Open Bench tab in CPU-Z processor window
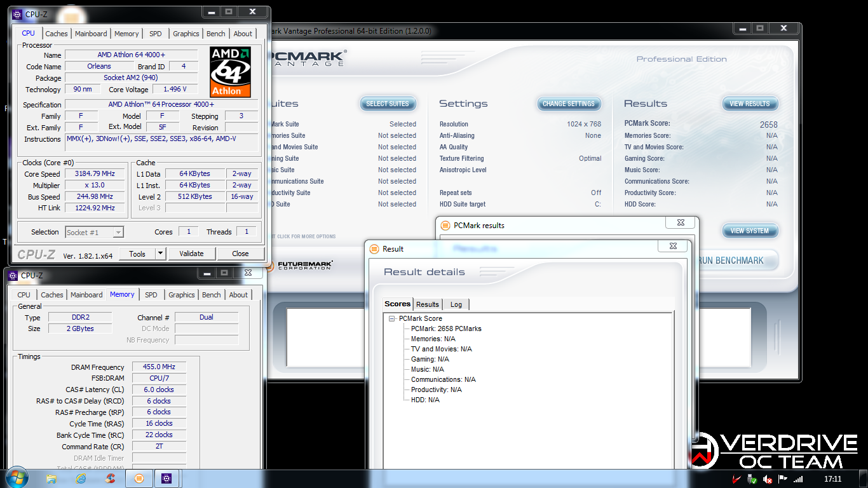This screenshot has width=868, height=488. (216, 34)
